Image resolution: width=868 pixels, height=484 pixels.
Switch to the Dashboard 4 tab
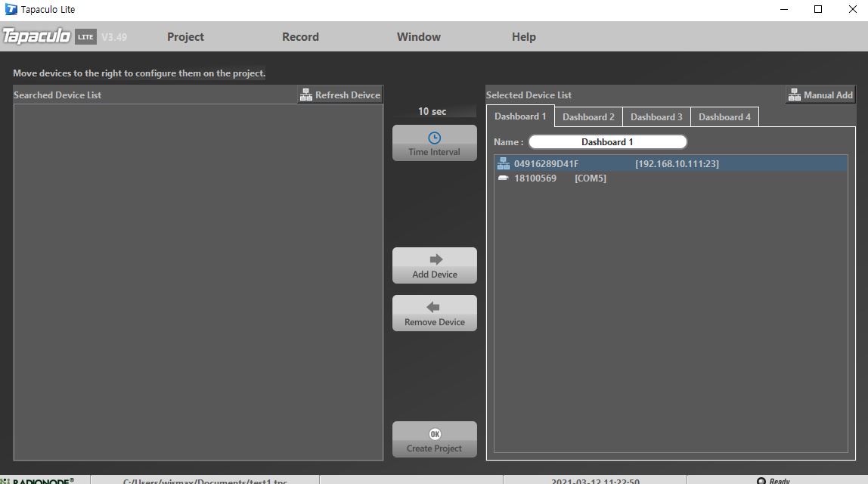coord(724,117)
